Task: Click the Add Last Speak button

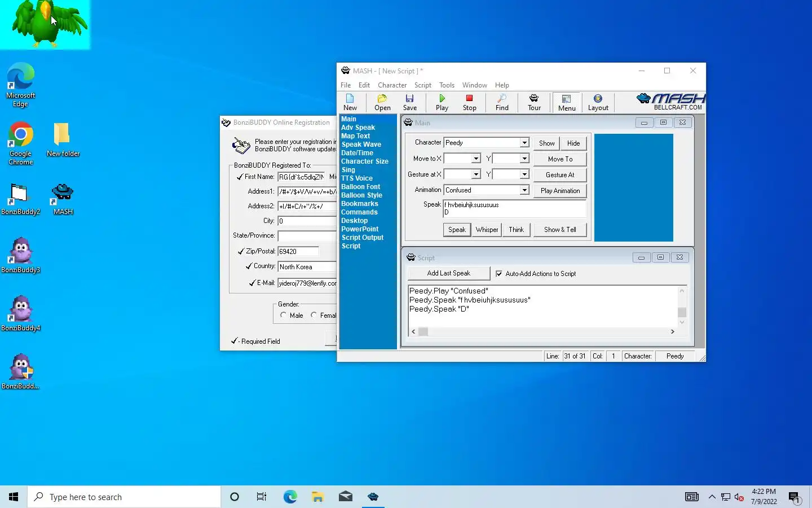Action: [x=448, y=273]
